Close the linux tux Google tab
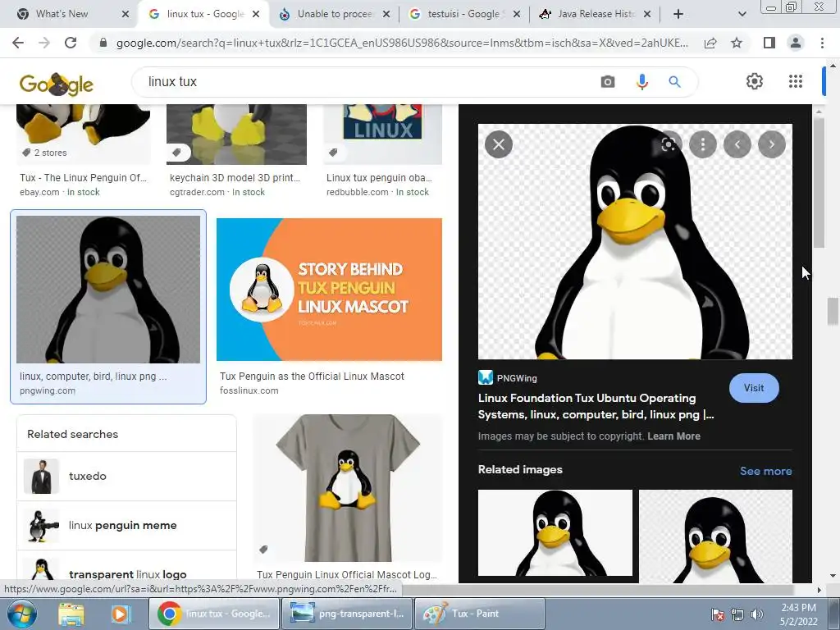Viewport: 840px width, 630px height. coord(256,14)
